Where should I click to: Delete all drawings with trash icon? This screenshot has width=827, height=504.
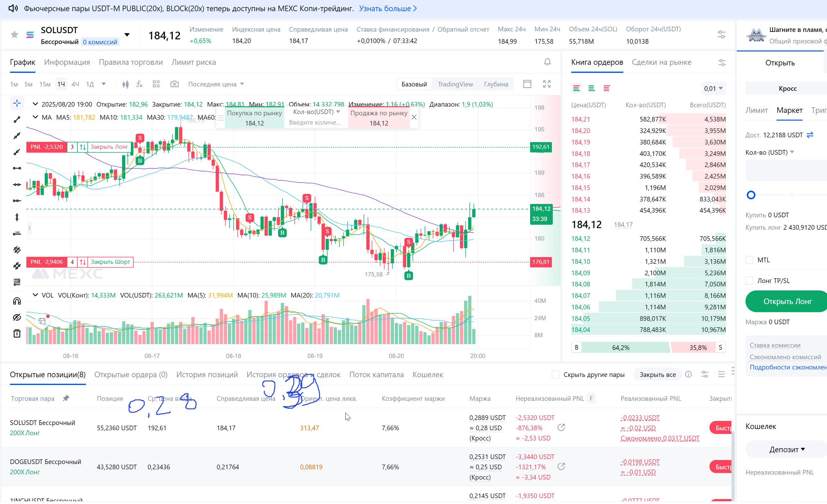17,334
